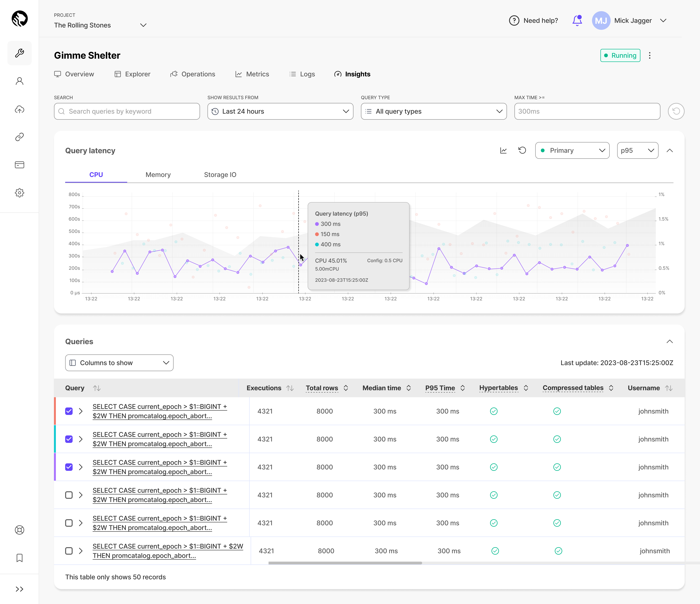Click the notification bell icon
Viewport: 700px width, 604px height.
pos(577,21)
